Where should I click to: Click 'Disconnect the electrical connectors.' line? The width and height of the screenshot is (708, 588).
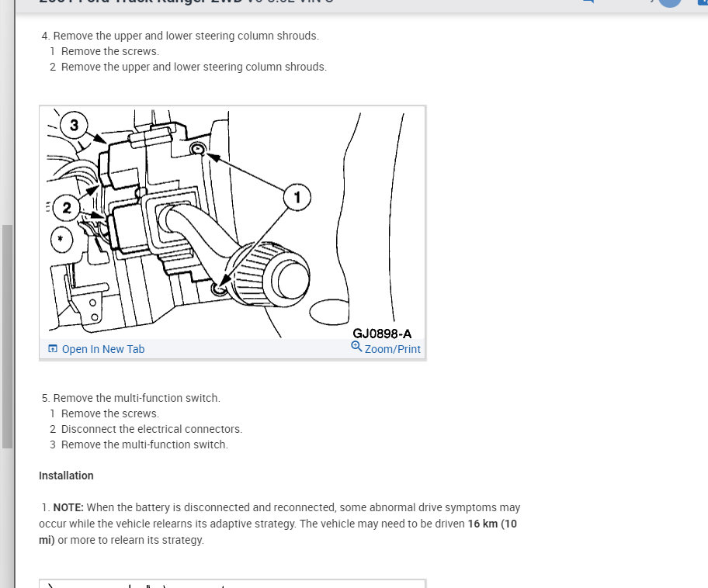pos(151,429)
